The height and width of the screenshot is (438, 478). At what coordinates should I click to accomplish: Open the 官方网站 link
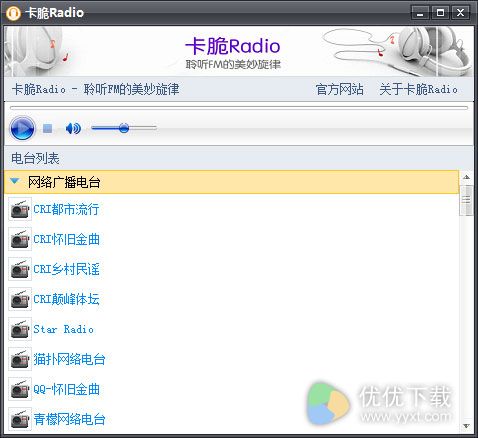point(339,89)
